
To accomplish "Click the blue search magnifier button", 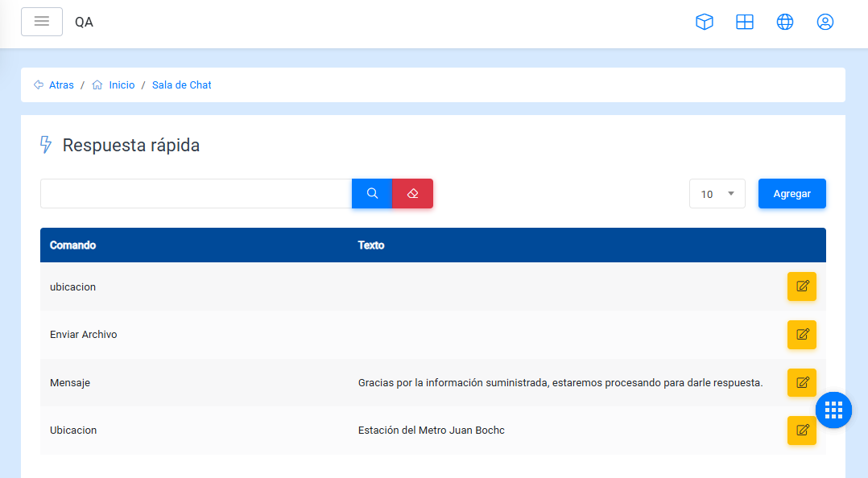I will tap(372, 194).
